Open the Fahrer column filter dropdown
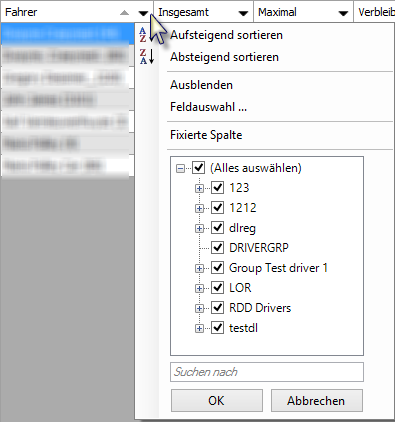The width and height of the screenshot is (395, 422). [143, 13]
